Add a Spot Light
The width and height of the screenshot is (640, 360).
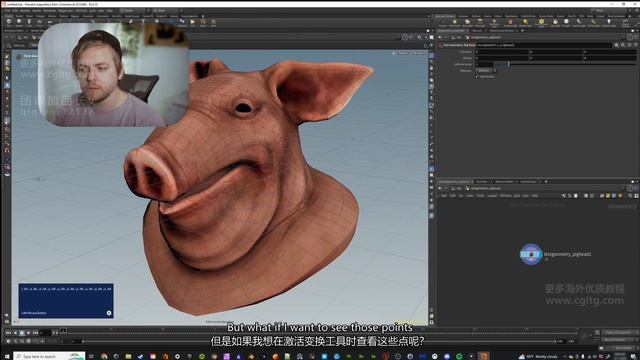click(x=467, y=23)
